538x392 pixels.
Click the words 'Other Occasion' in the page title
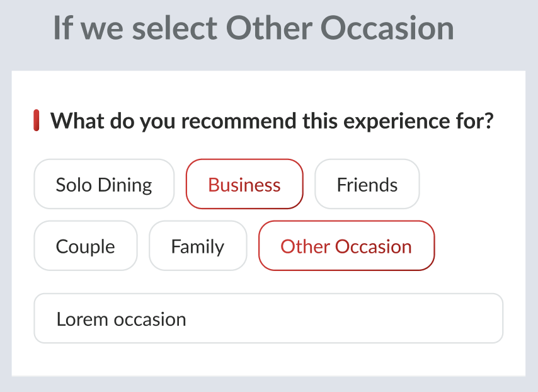point(340,28)
